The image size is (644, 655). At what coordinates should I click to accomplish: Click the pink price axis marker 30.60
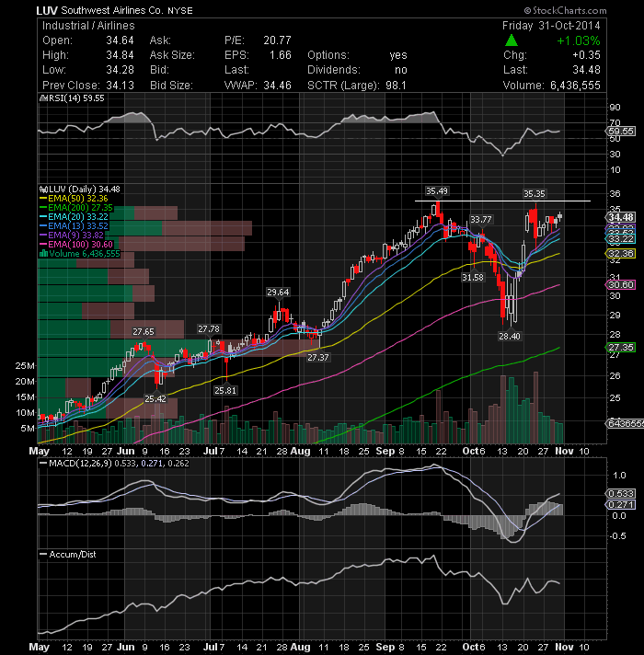click(621, 285)
